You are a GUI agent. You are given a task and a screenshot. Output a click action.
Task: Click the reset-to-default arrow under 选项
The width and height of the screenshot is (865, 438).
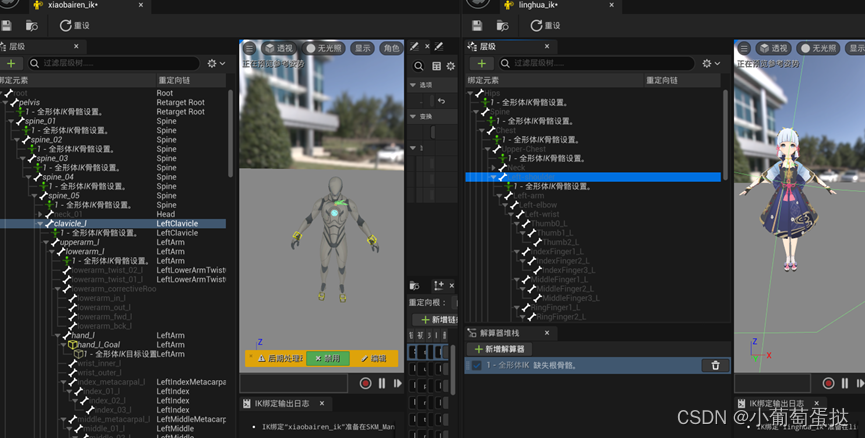(x=441, y=101)
